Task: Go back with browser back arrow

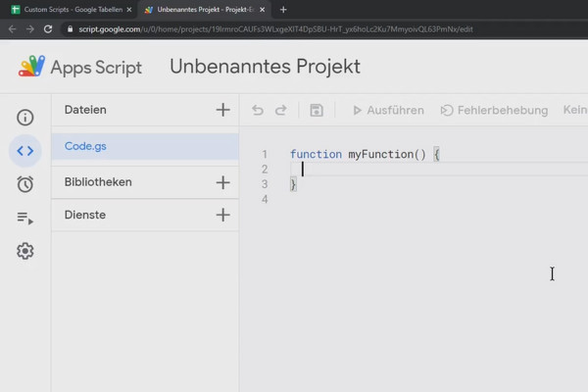Action: (x=12, y=29)
